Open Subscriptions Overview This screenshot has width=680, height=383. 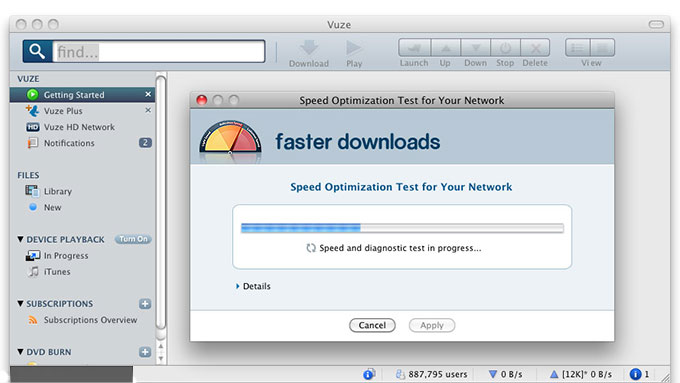pyautogui.click(x=90, y=320)
